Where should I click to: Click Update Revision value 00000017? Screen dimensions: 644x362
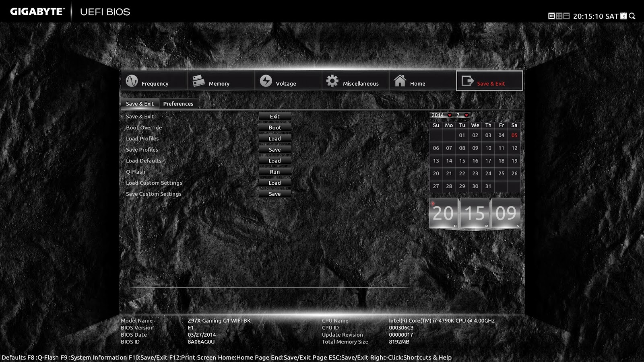[x=401, y=335]
